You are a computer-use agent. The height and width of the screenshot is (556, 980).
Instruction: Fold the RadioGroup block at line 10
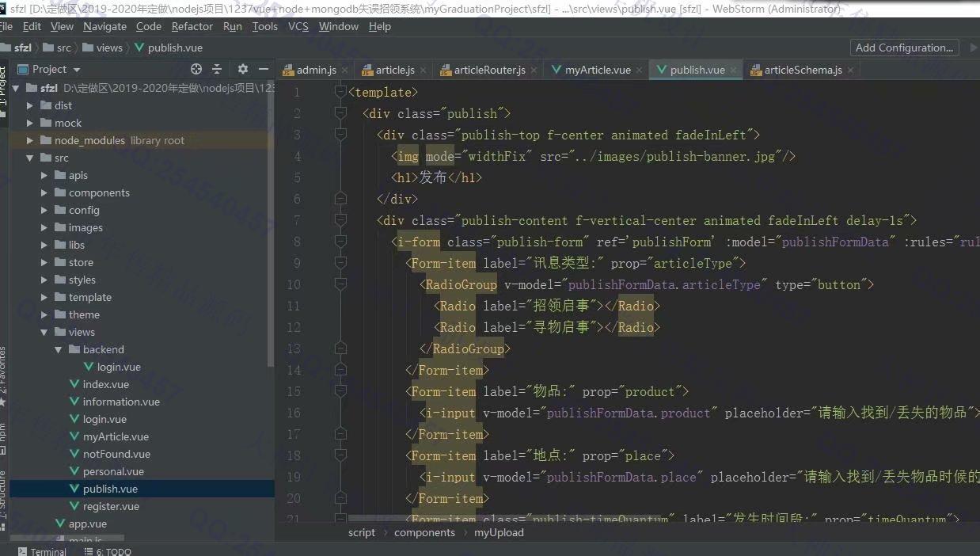(340, 285)
